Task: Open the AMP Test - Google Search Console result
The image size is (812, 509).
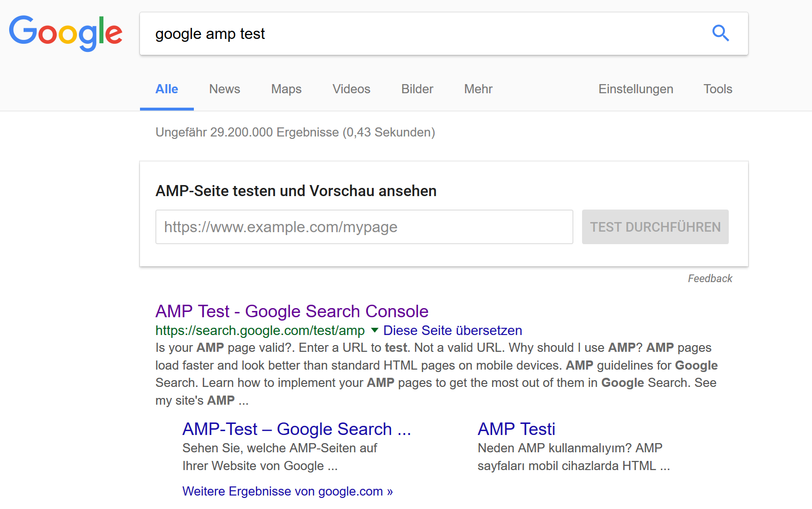Action: point(292,311)
